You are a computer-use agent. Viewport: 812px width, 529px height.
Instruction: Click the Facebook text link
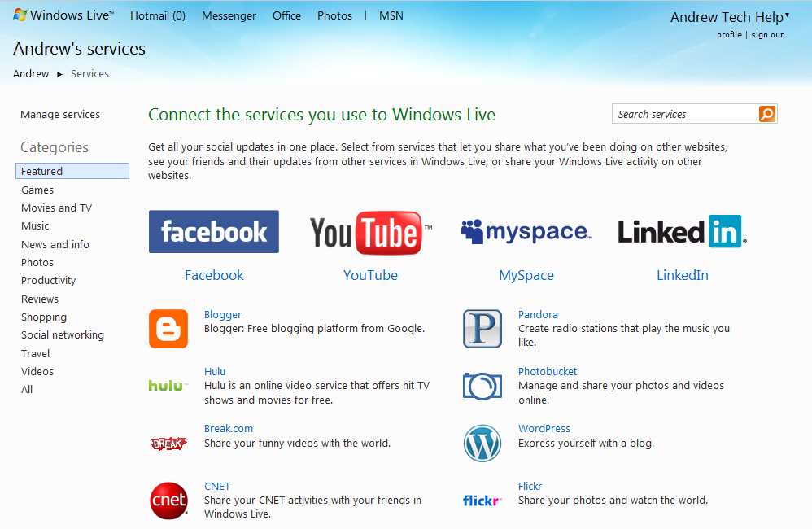click(x=214, y=275)
